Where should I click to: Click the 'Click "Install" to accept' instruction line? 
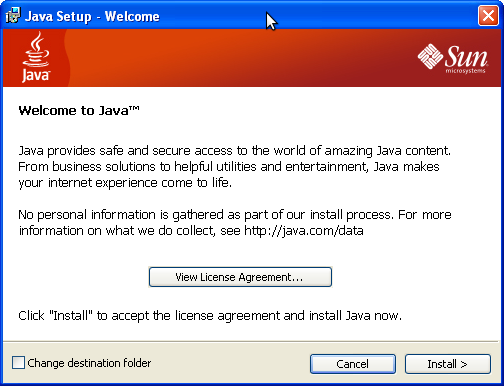pos(210,316)
